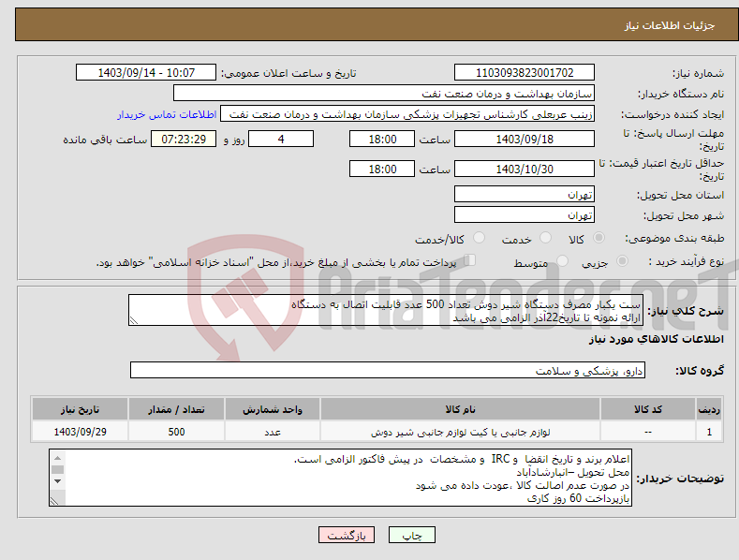Open the اطلاعات تماس خریدار link
The width and height of the screenshot is (739, 560).
click(167, 114)
